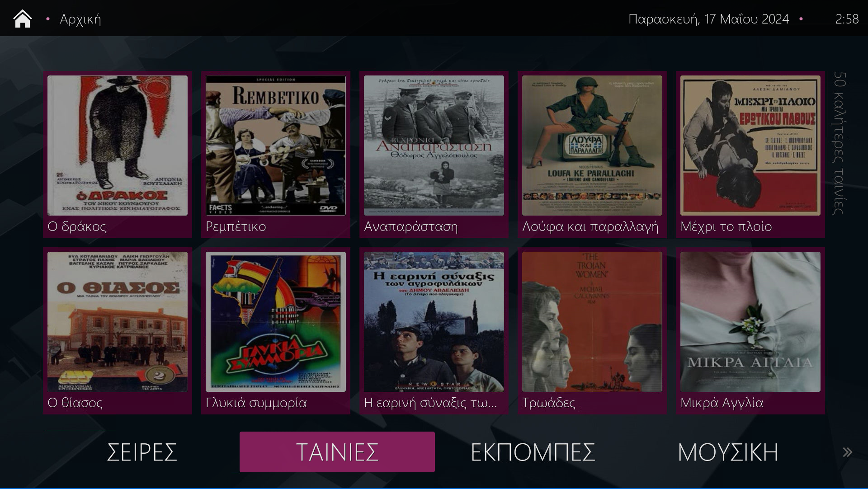The width and height of the screenshot is (868, 489).
Task: Open the Τρωάδες movie poster
Action: pyautogui.click(x=592, y=331)
